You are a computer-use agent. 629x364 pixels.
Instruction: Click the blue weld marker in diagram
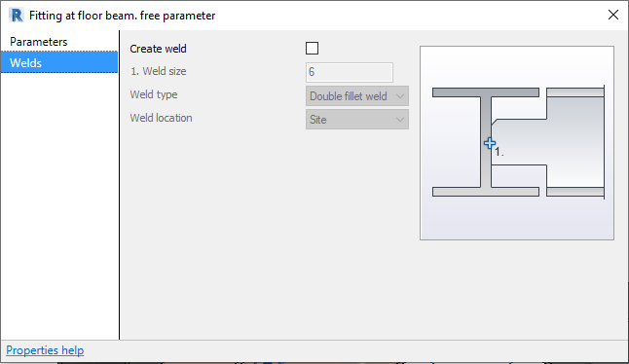point(490,143)
